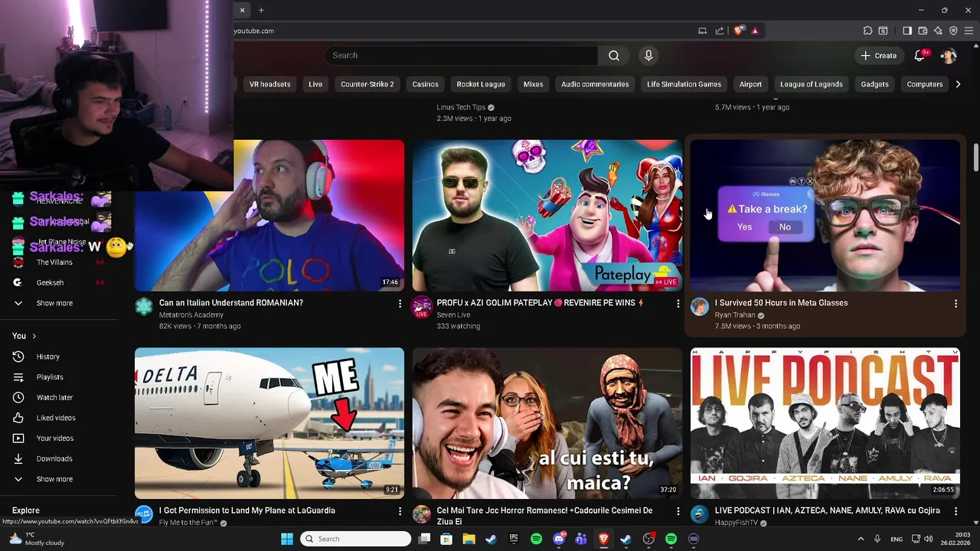
Task: Open File Explorer from the taskbar
Action: click(469, 539)
